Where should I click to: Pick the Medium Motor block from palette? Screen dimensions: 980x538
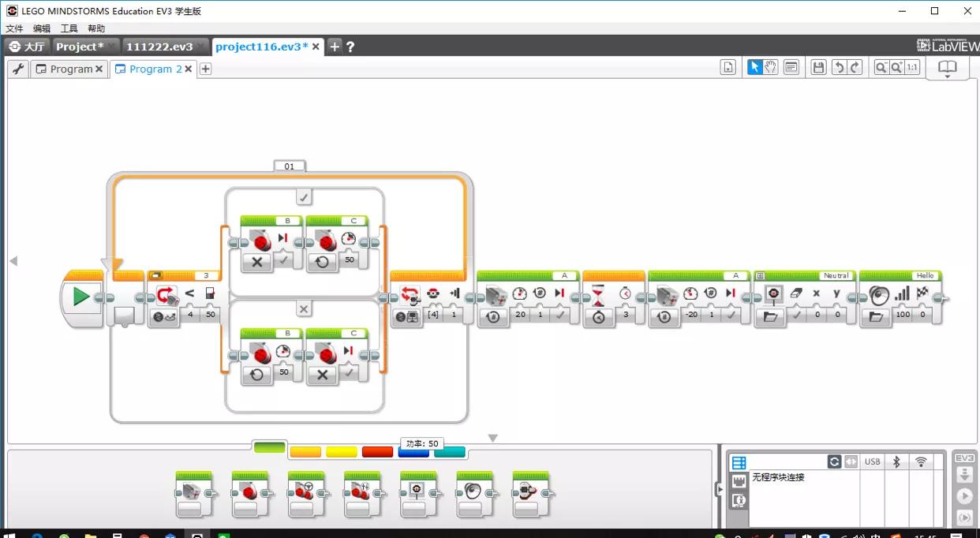193,493
